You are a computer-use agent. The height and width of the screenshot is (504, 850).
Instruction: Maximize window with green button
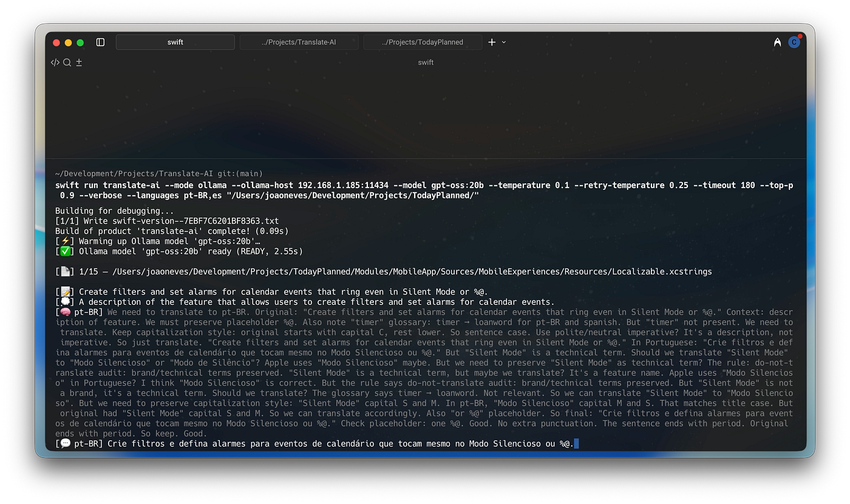[x=80, y=43]
